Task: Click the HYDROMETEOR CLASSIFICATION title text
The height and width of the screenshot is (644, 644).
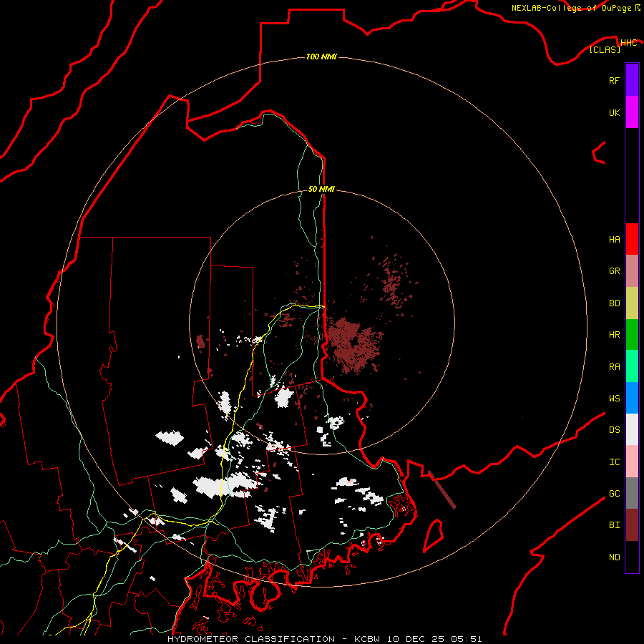Action: (251, 639)
